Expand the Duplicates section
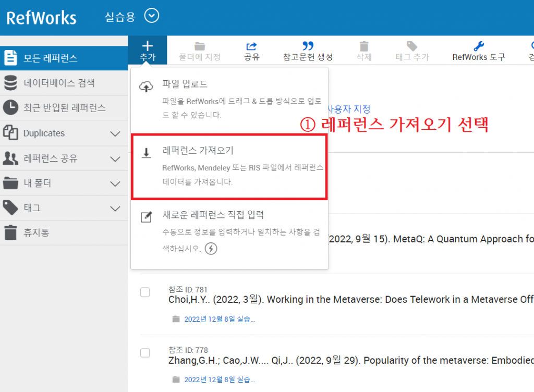The image size is (534, 392). pyautogui.click(x=115, y=133)
